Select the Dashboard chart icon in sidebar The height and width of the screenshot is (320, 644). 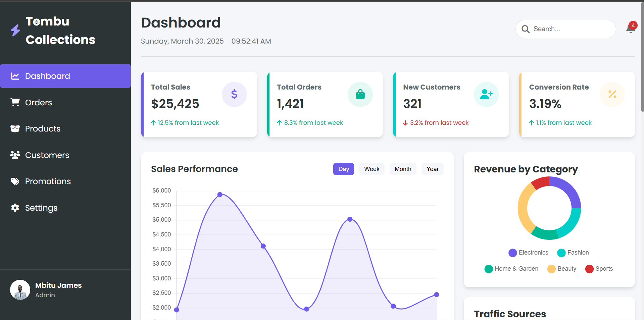tap(15, 76)
